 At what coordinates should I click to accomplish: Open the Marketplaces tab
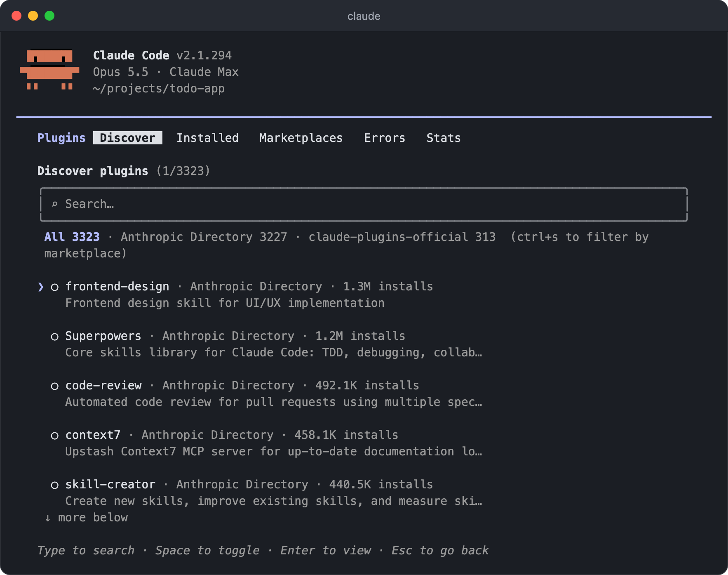click(x=301, y=138)
